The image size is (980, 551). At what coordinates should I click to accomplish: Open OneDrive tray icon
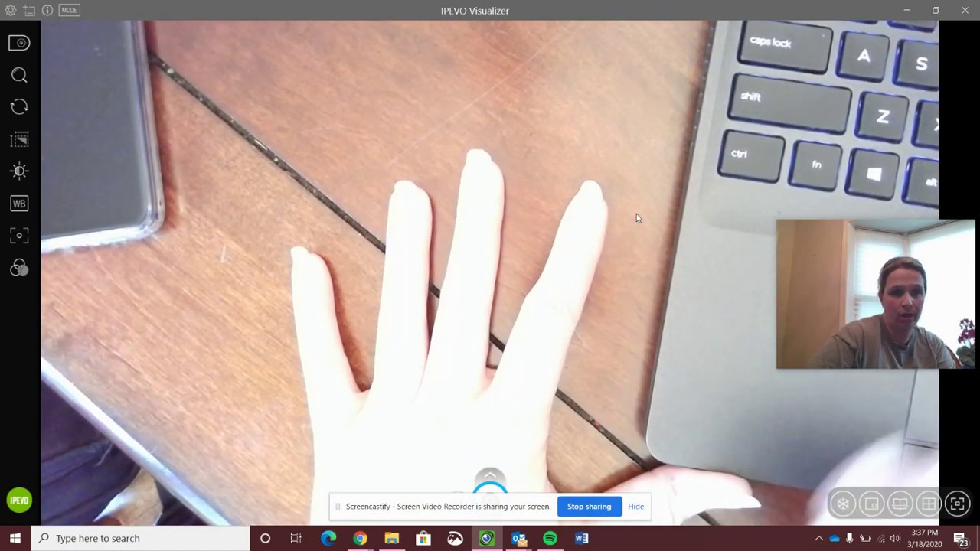click(x=835, y=539)
